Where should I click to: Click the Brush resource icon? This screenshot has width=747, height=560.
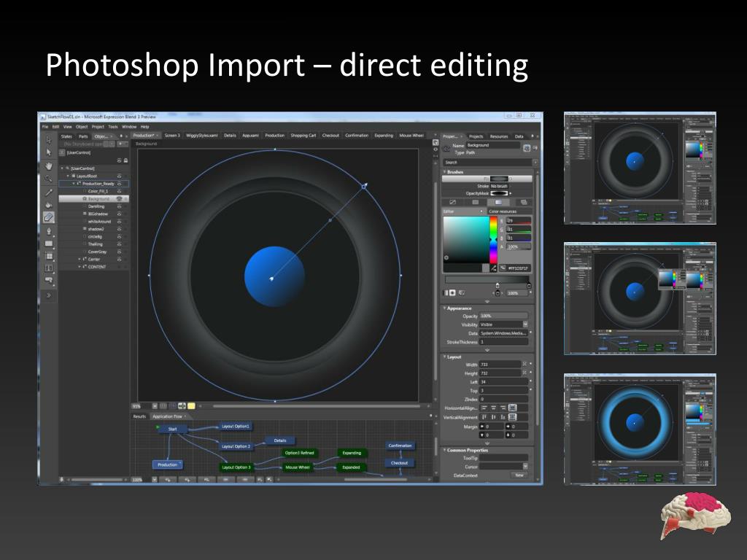pyautogui.click(x=523, y=203)
